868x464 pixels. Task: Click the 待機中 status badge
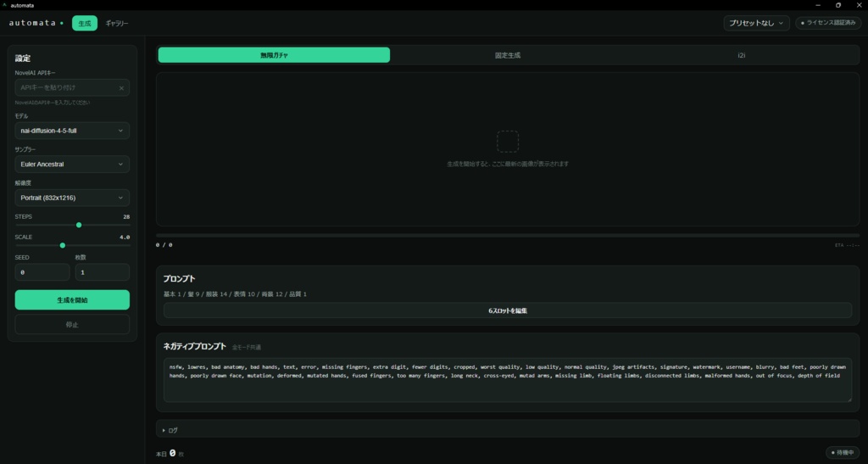click(842, 452)
